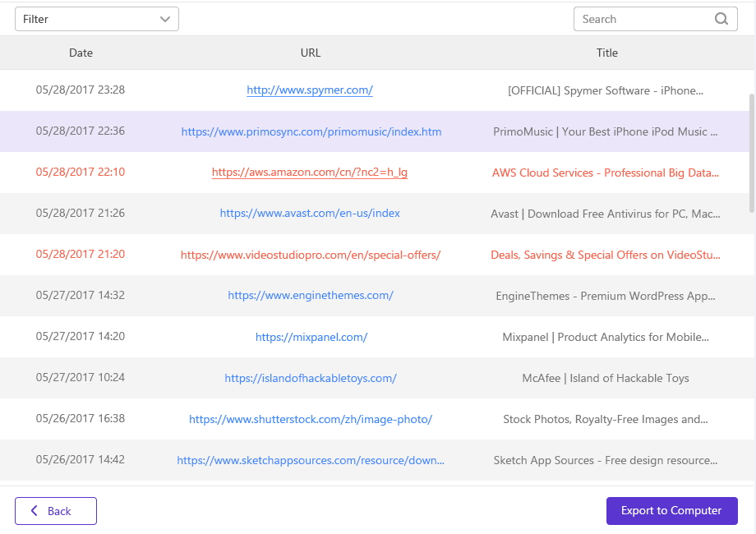Open the avast.com en-us link
Image resolution: width=756 pixels, height=534 pixels.
(x=310, y=214)
